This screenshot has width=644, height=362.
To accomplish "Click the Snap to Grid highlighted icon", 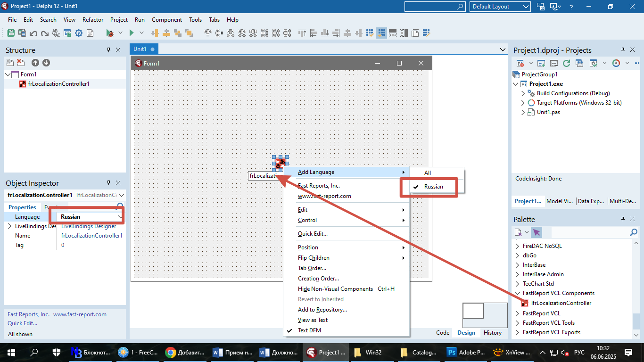I will point(381,33).
